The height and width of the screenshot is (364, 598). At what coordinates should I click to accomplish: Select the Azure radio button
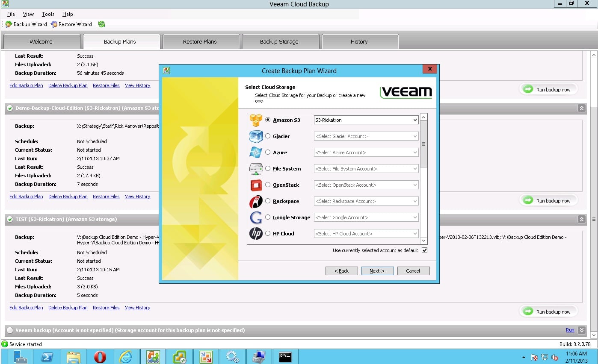click(x=268, y=153)
